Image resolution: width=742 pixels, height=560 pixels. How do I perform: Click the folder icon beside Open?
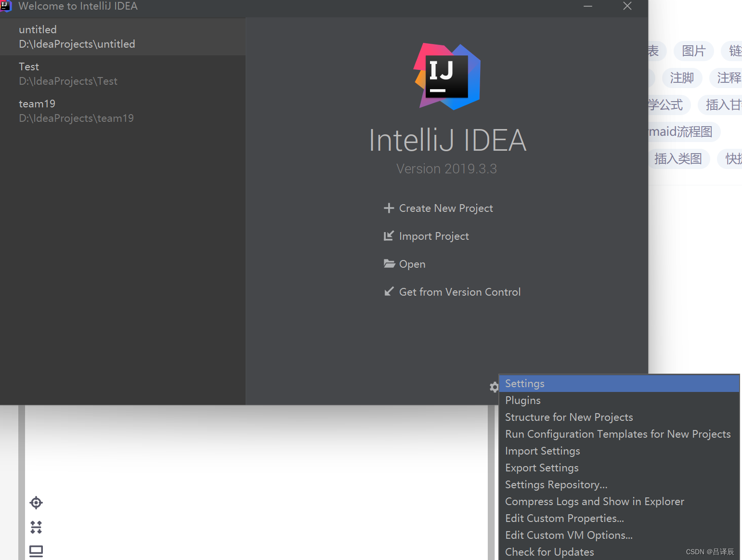(389, 263)
